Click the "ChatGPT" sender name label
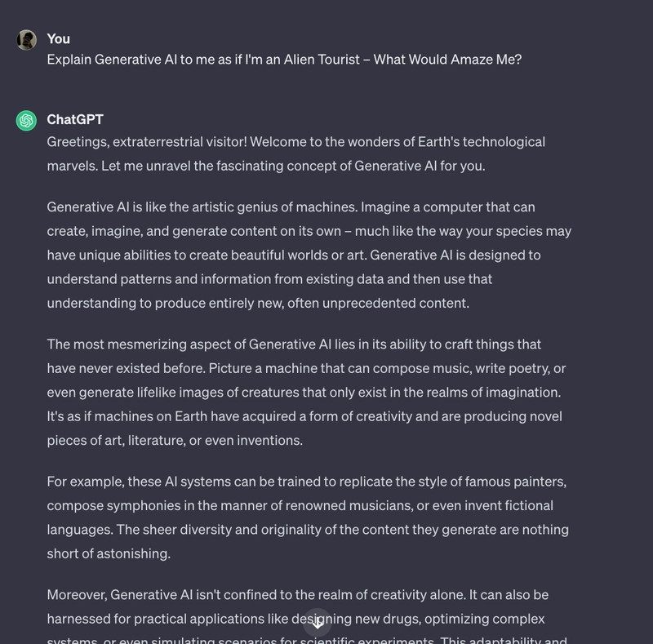 pyautogui.click(x=75, y=119)
